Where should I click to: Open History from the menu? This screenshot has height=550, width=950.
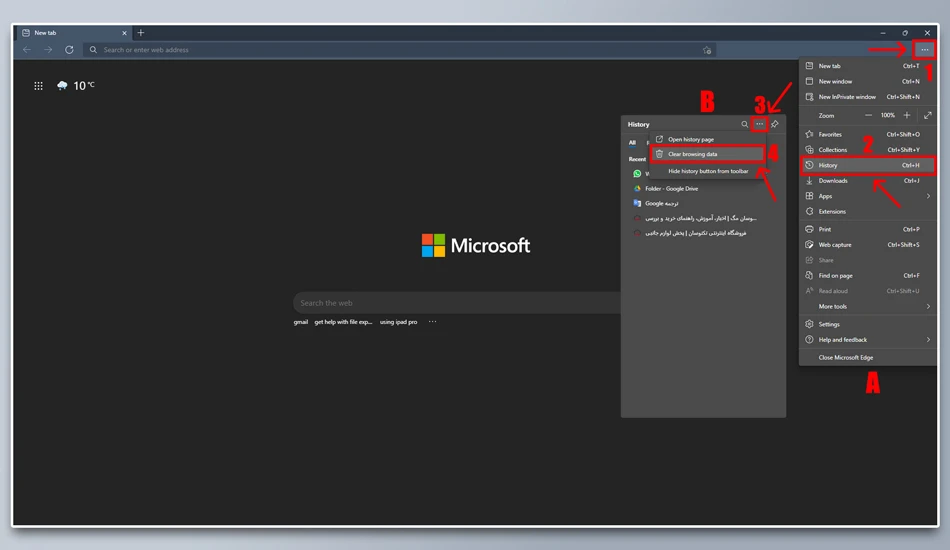point(868,165)
